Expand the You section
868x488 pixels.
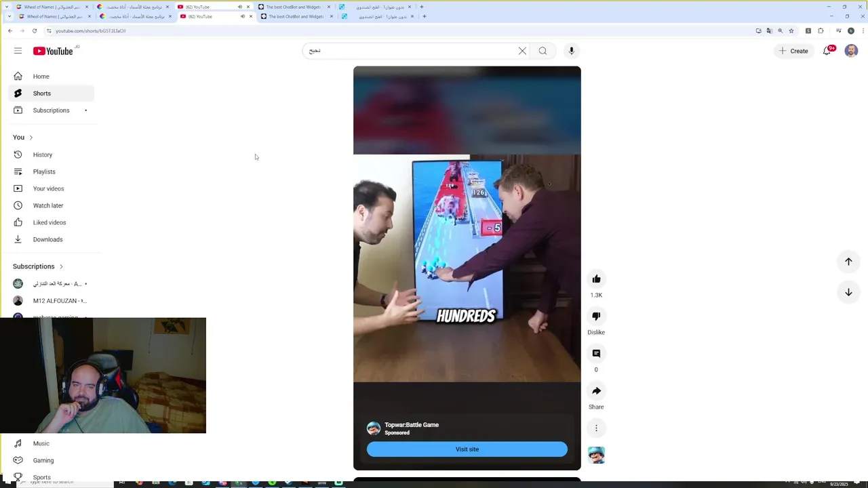[x=23, y=138]
